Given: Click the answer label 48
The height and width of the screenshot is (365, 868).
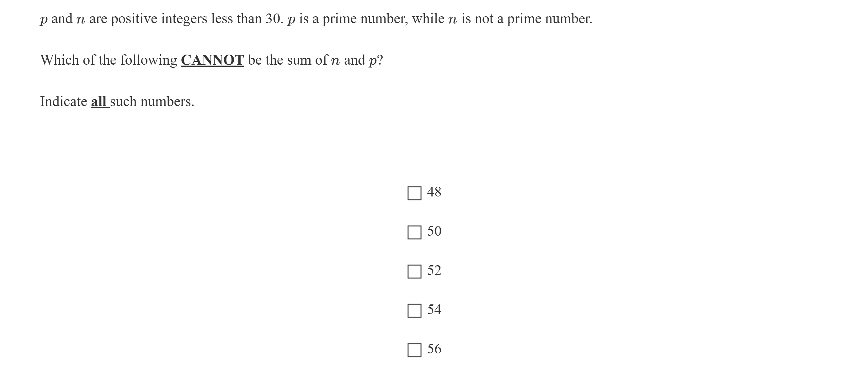Looking at the screenshot, I should 434,192.
